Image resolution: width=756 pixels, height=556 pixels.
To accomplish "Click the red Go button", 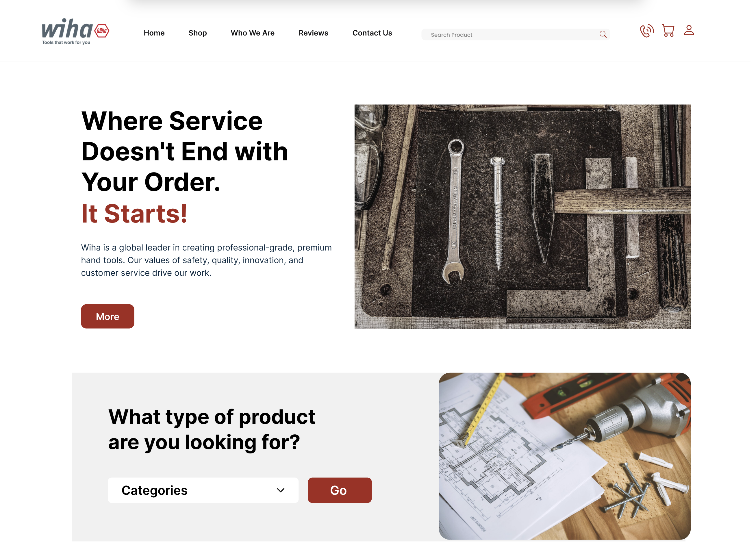I will (340, 490).
